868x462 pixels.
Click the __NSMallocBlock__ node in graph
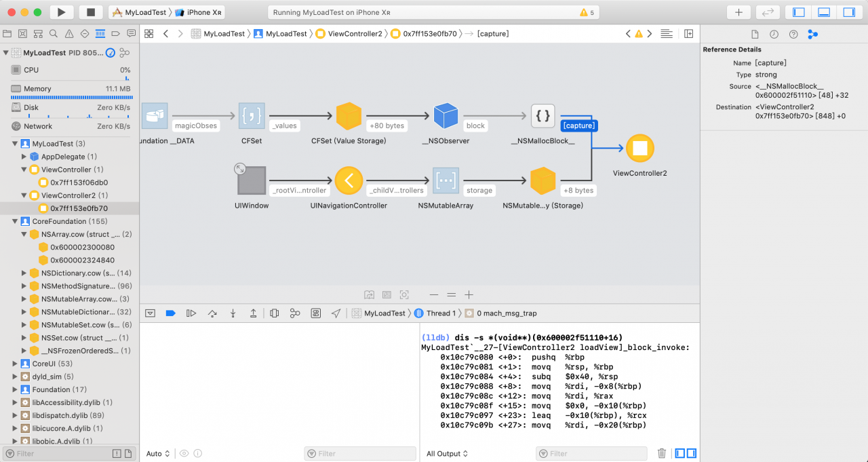coord(542,117)
